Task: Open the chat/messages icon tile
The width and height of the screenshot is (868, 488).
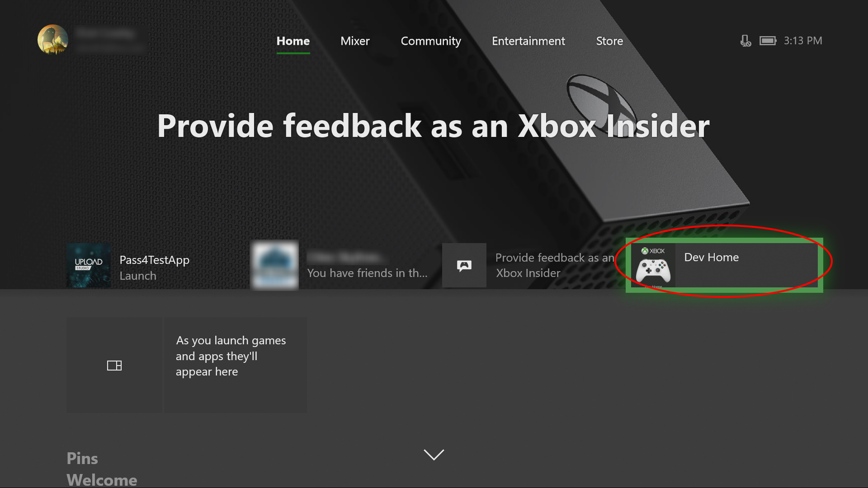Action: coord(464,265)
